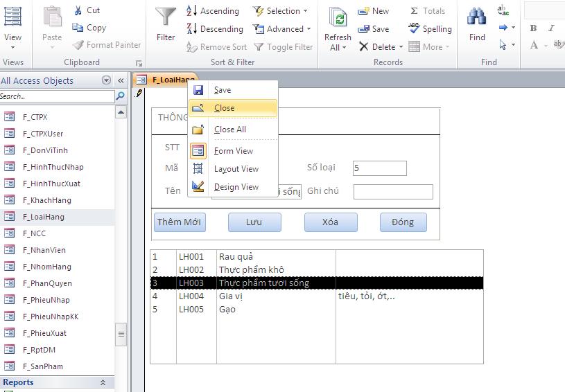
Task: Click the Spelling check icon
Action: point(415,28)
